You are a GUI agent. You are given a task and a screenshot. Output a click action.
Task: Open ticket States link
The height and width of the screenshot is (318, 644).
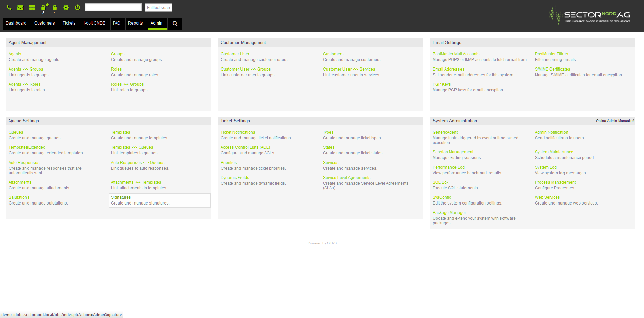[x=329, y=147]
